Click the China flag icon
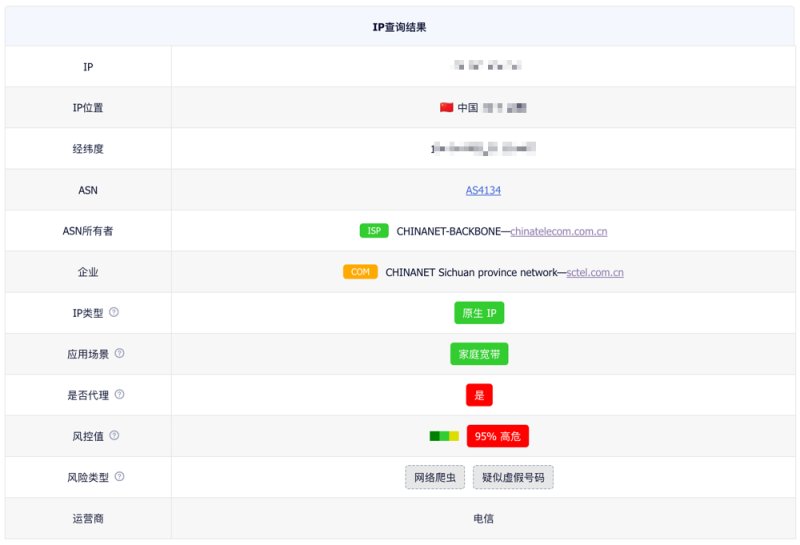Viewport: 800px width, 545px height. coord(446,107)
